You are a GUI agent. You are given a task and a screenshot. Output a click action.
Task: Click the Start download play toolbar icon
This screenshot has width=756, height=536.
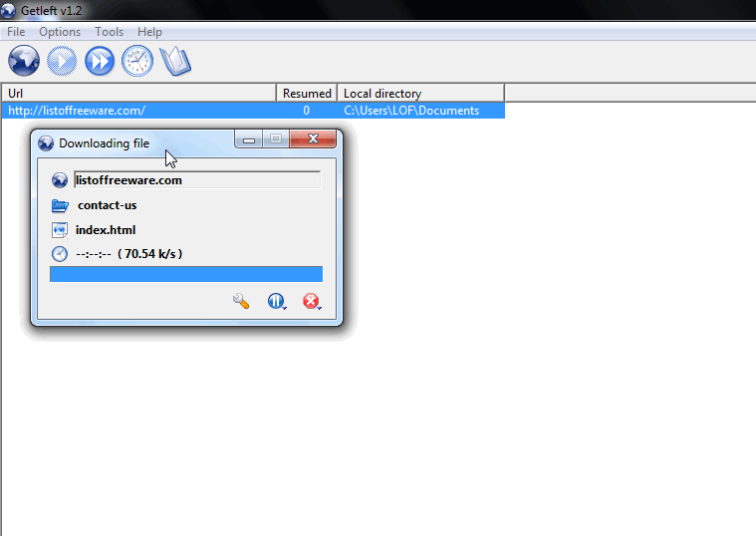[62, 61]
